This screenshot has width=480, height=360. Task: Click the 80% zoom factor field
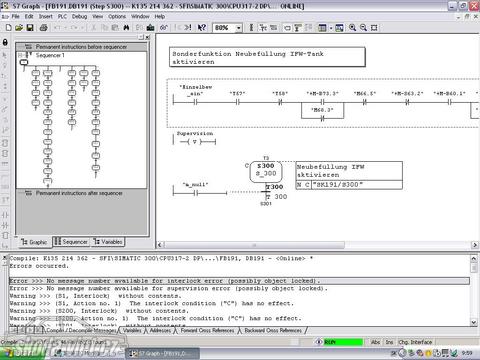(x=224, y=28)
